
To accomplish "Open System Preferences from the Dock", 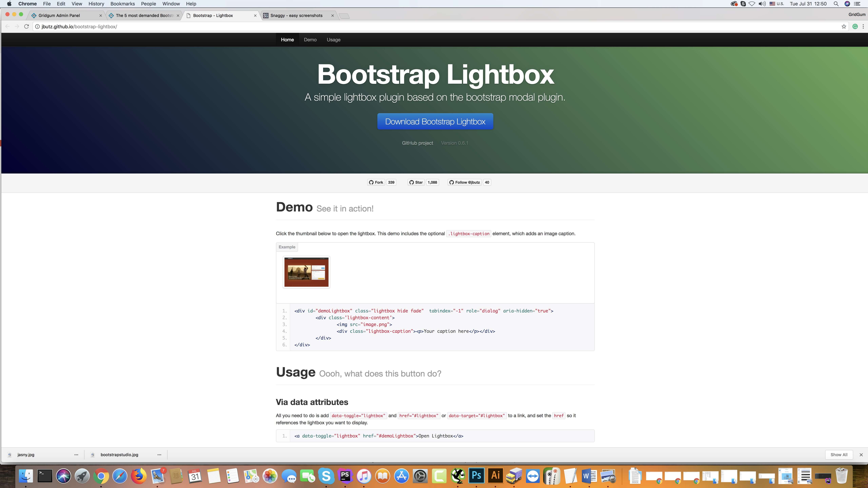I will coord(420,476).
